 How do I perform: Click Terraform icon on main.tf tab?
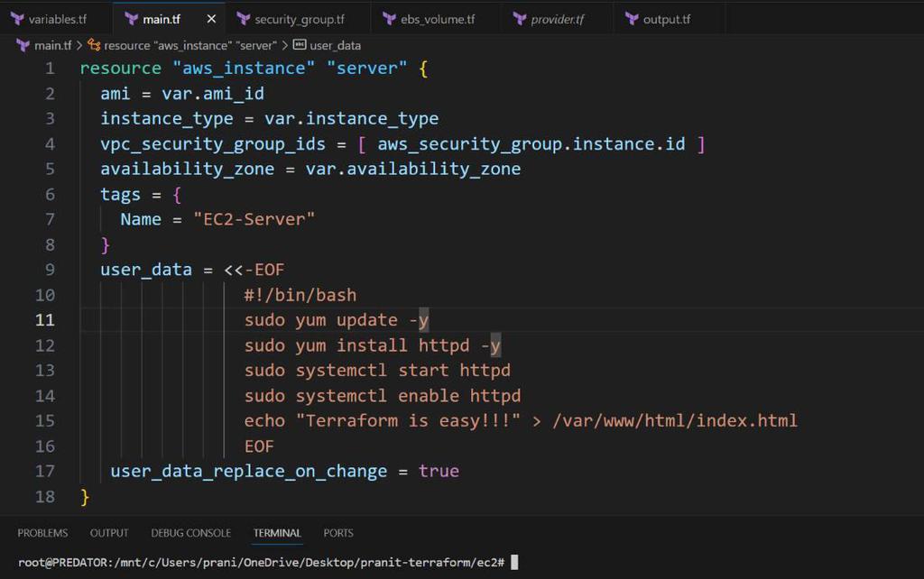pyautogui.click(x=132, y=20)
